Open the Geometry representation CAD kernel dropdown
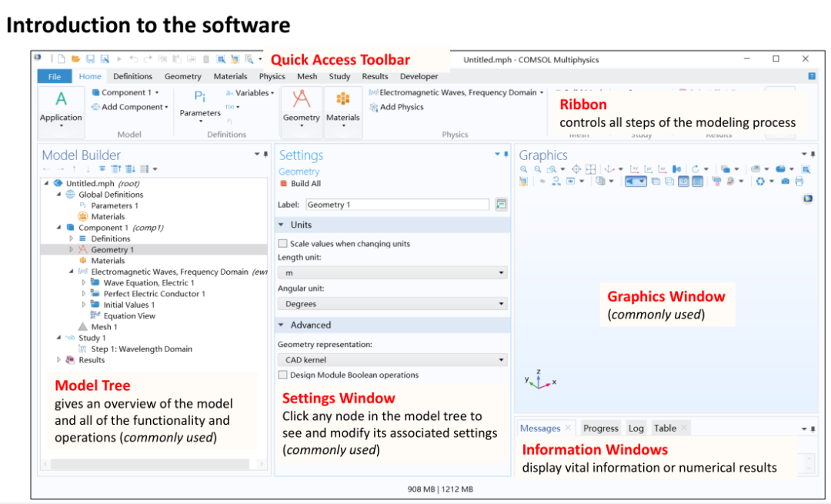The height and width of the screenshot is (504, 831). (392, 360)
